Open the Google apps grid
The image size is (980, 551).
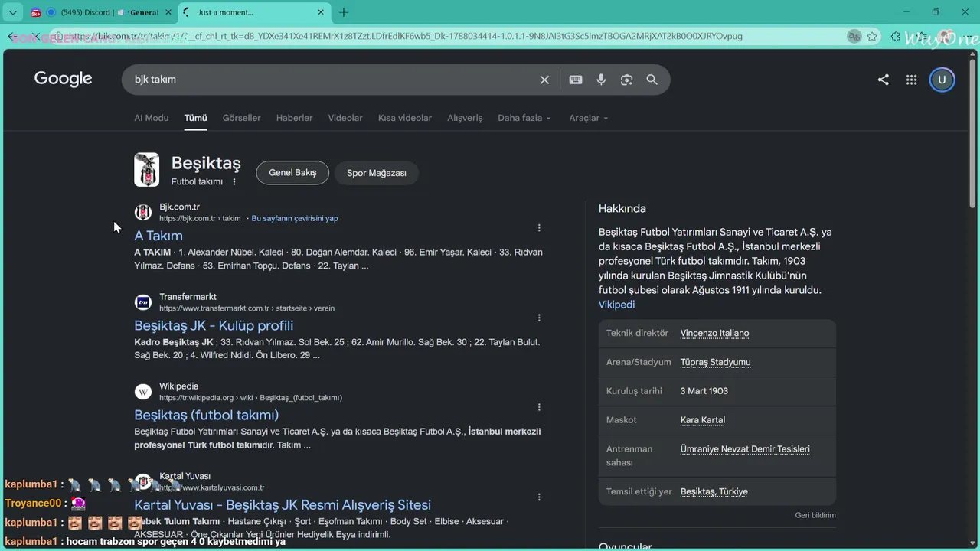[911, 80]
